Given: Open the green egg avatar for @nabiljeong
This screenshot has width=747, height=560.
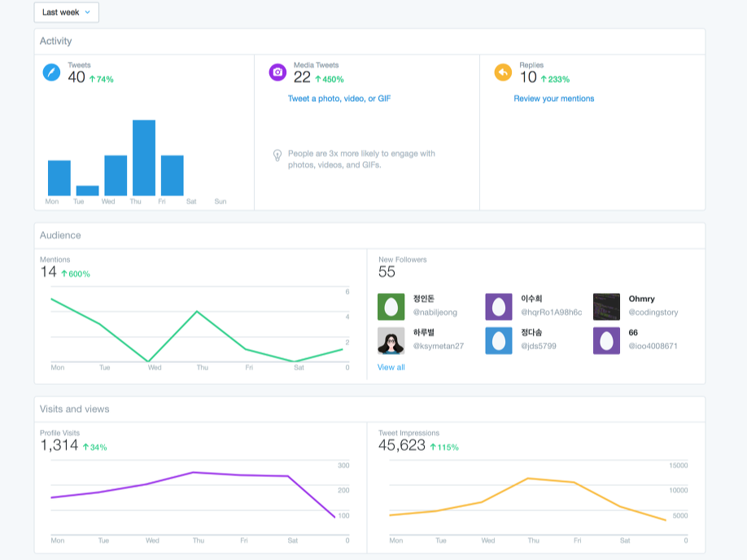Looking at the screenshot, I should click(391, 307).
